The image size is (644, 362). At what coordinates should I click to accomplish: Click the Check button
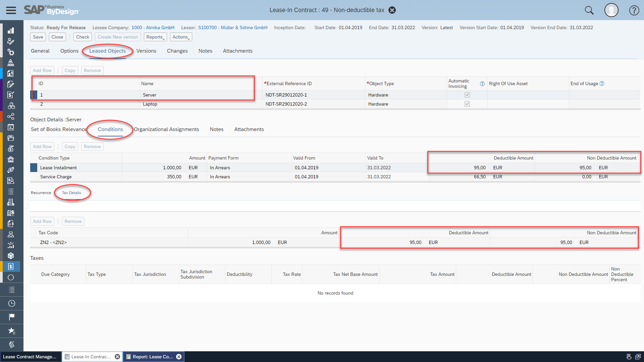83,37
